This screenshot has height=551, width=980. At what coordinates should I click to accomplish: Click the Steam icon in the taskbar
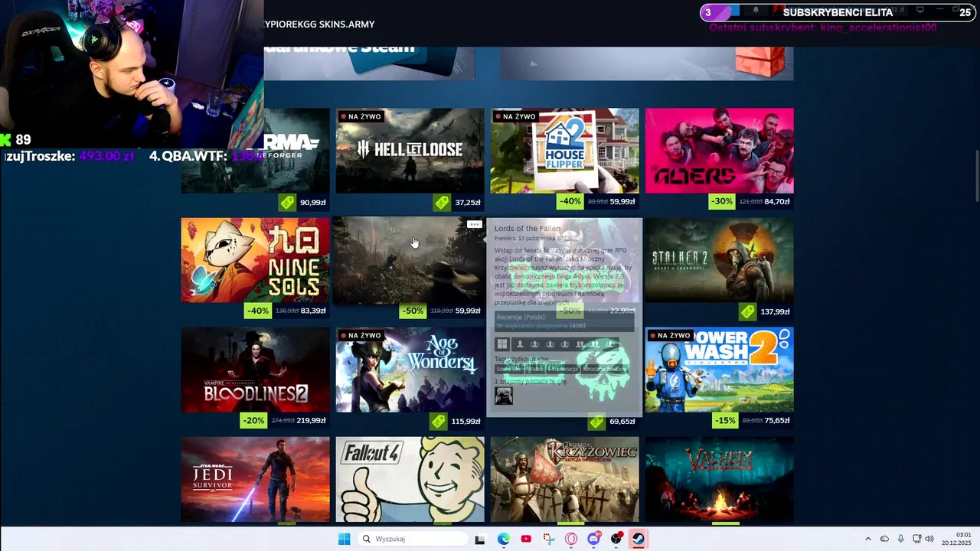(638, 540)
